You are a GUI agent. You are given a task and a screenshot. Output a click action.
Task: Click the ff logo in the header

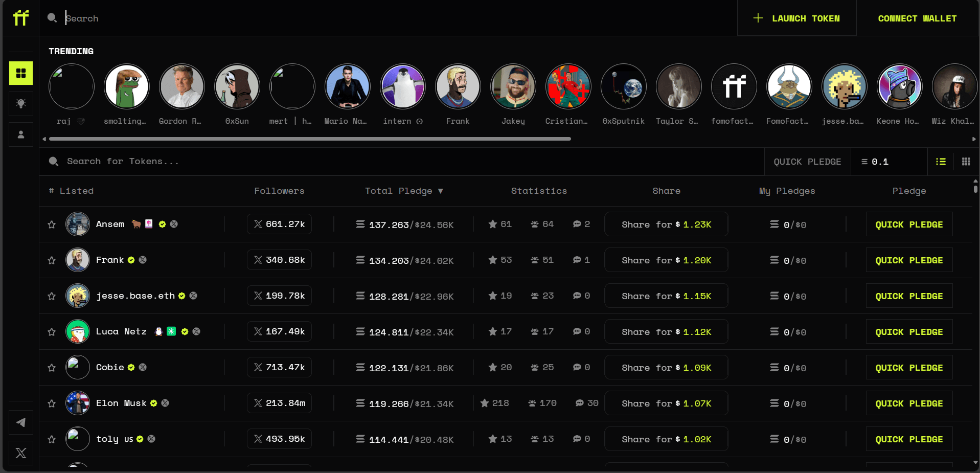coord(21,18)
